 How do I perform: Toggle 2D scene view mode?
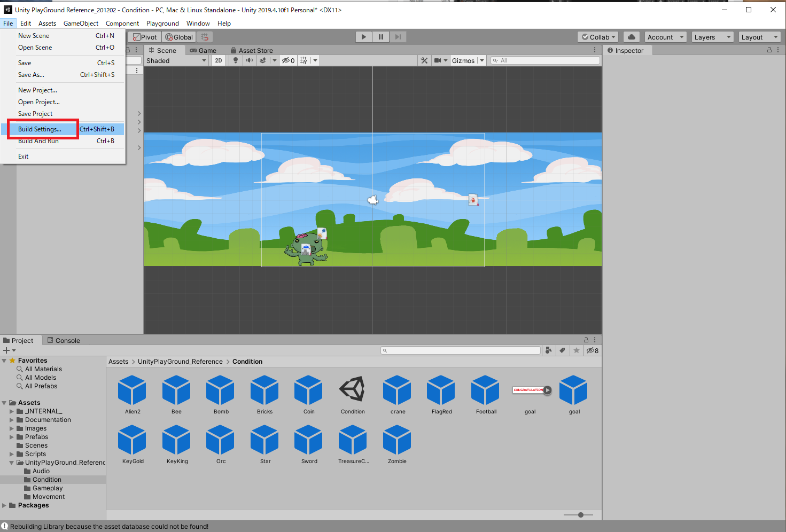point(218,60)
